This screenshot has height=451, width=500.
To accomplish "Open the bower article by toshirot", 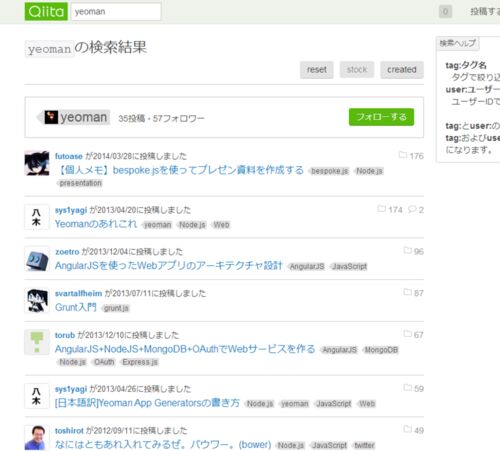I will pyautogui.click(x=163, y=444).
